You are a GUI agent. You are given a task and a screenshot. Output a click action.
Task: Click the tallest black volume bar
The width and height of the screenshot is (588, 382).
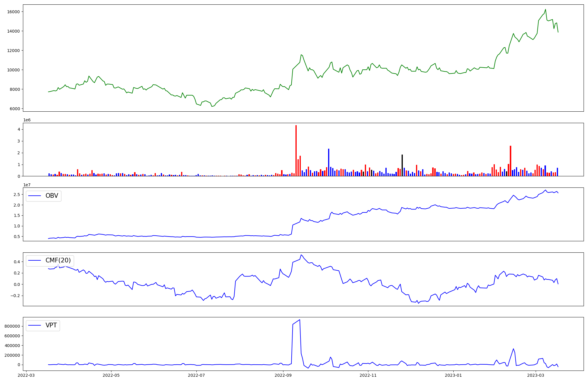click(402, 165)
